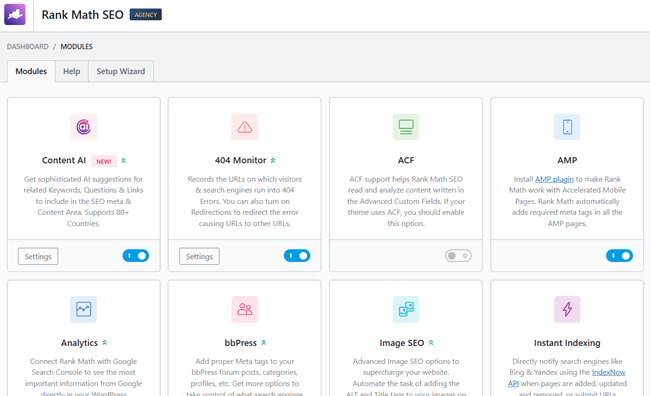Click the 404 Monitor heading
Viewport: 650px width, 396px height.
click(240, 160)
